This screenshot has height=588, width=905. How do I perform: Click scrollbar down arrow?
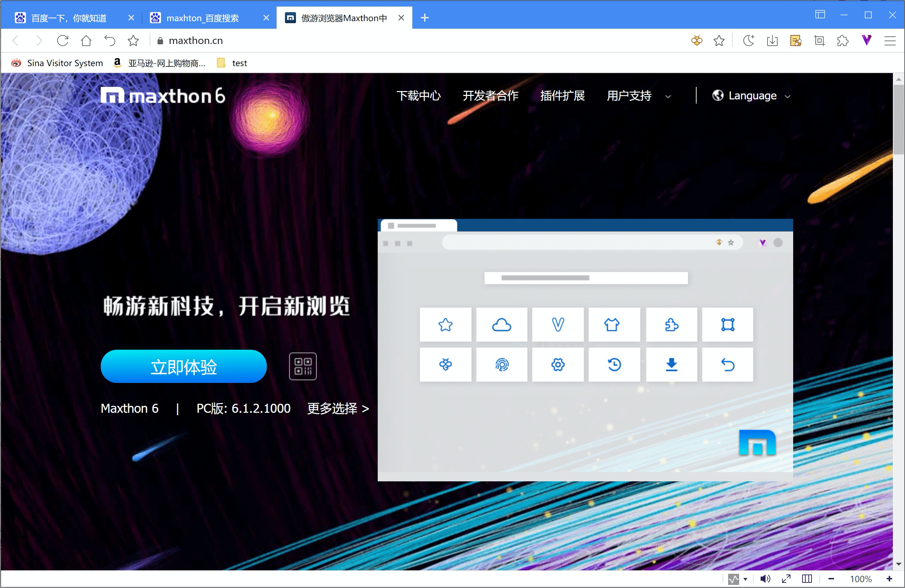[898, 564]
